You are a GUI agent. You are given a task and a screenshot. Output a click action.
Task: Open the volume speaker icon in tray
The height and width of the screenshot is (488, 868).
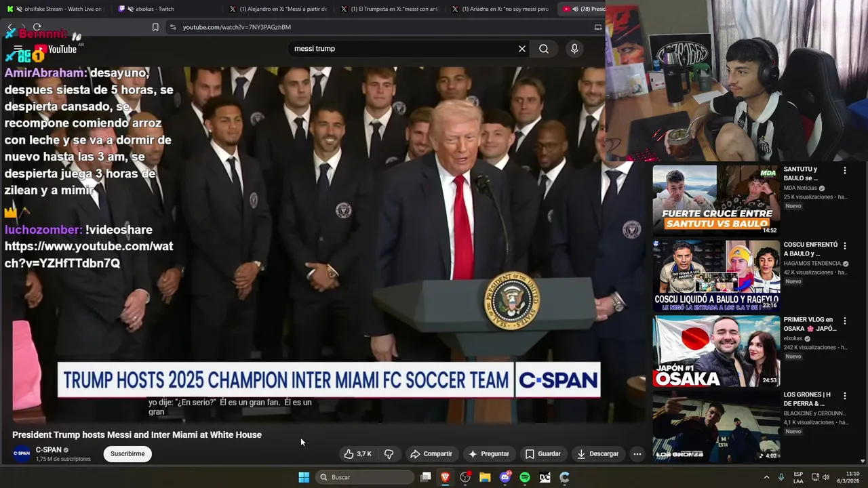[826, 477]
